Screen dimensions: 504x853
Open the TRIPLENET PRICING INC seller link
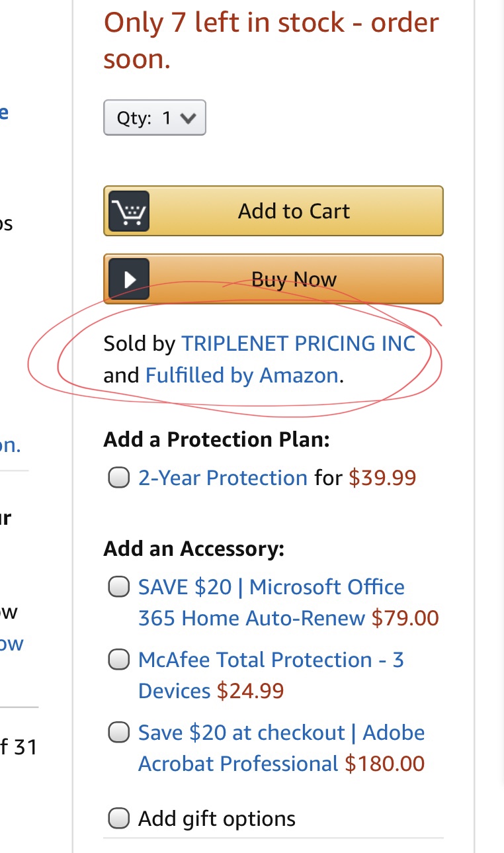tap(298, 343)
